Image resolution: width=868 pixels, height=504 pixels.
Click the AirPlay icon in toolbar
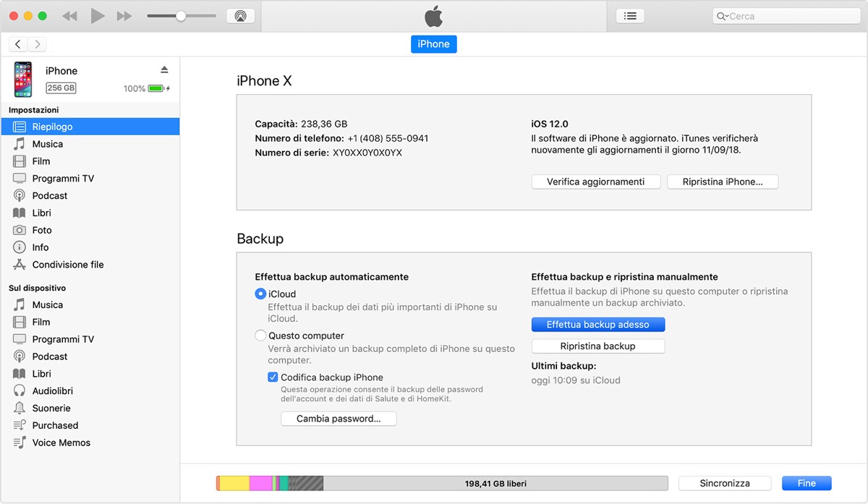(240, 16)
